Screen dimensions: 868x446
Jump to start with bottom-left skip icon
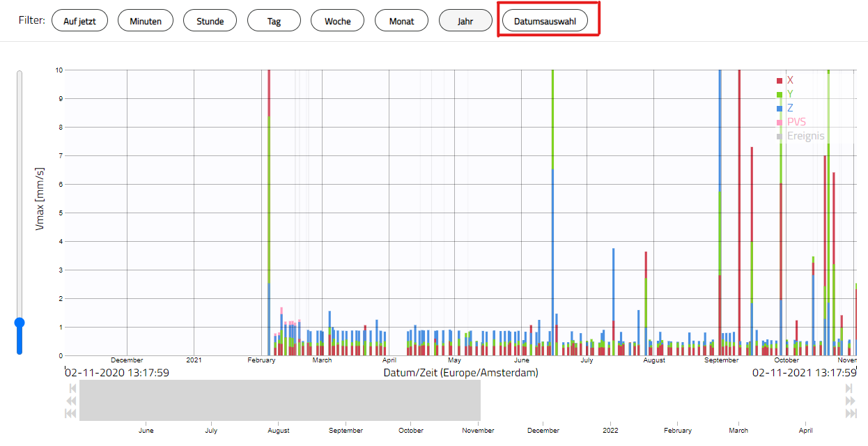pyautogui.click(x=70, y=414)
